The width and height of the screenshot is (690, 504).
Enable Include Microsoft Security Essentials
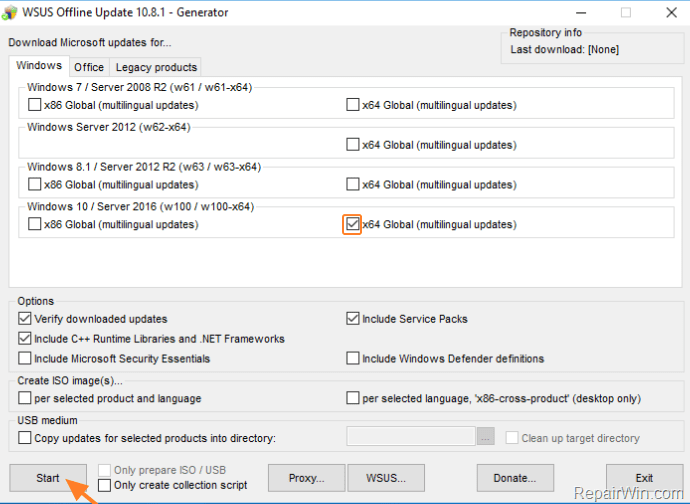25,358
